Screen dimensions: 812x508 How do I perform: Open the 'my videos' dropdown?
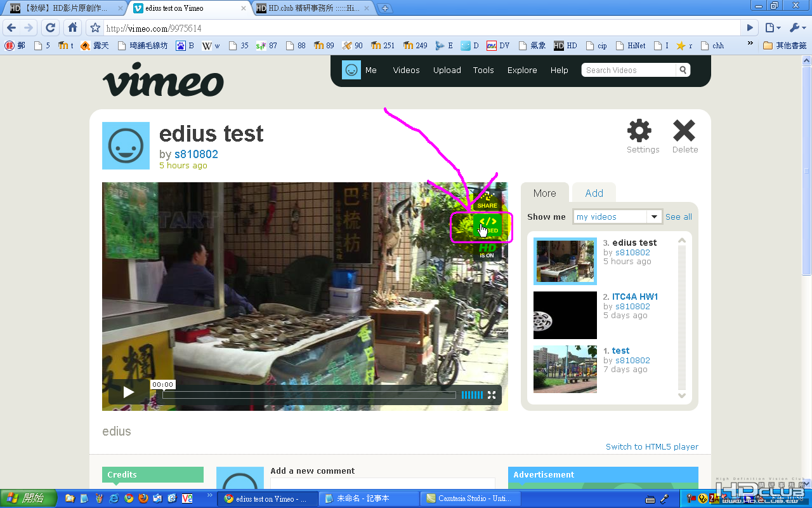click(x=617, y=217)
